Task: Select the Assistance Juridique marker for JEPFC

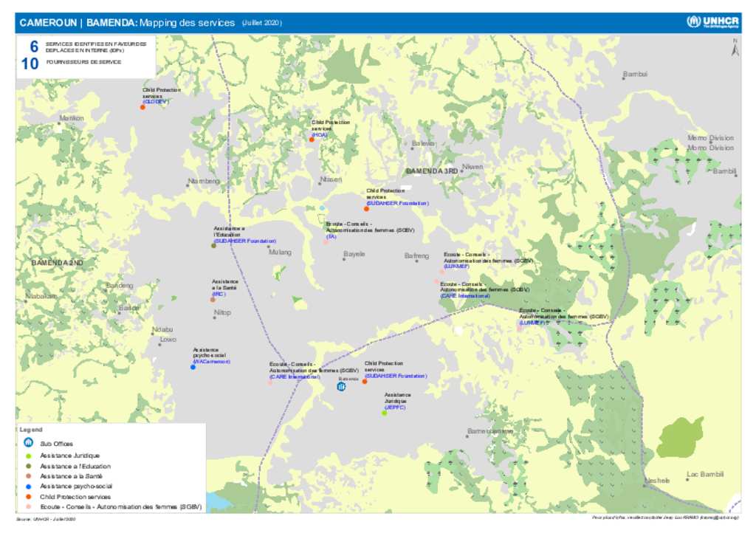Action: (385, 413)
